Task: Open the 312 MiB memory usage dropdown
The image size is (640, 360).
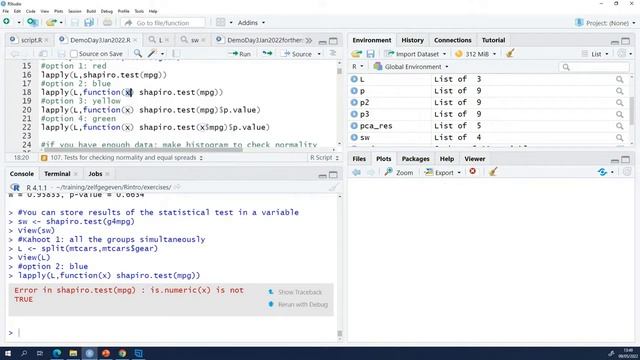Action: pos(476,54)
